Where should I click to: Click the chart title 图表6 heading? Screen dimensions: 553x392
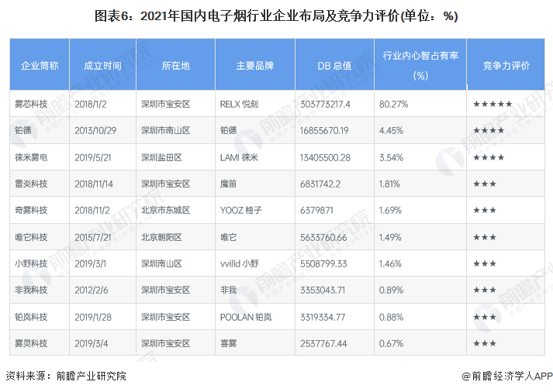[276, 15]
